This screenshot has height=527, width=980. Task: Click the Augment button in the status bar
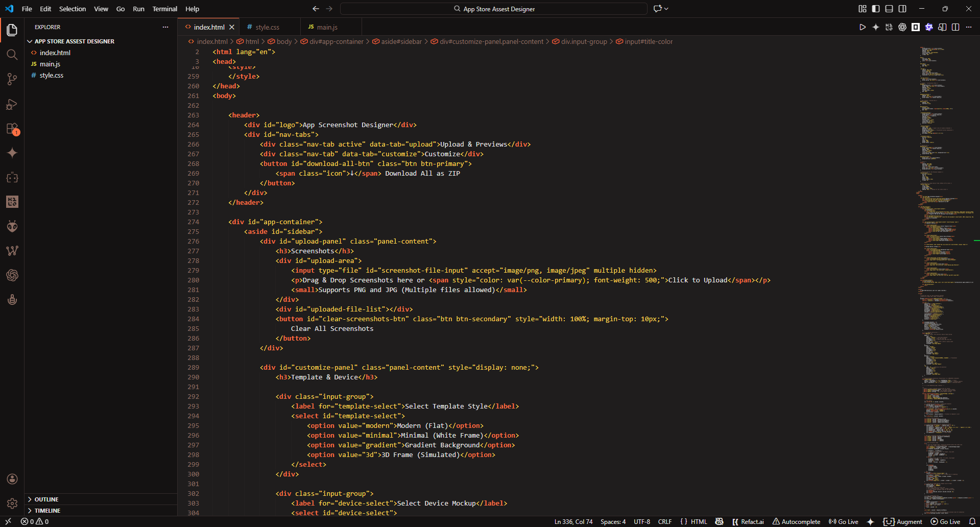click(x=903, y=521)
